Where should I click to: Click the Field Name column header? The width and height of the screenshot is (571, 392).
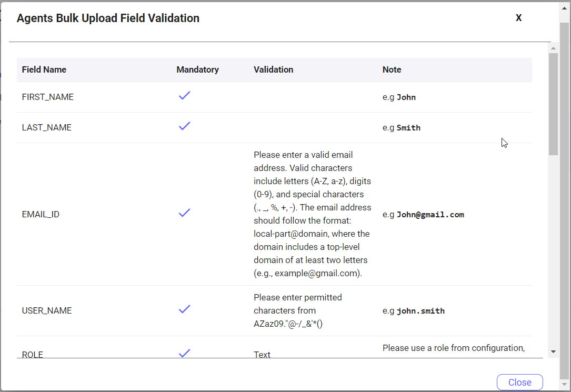click(44, 69)
